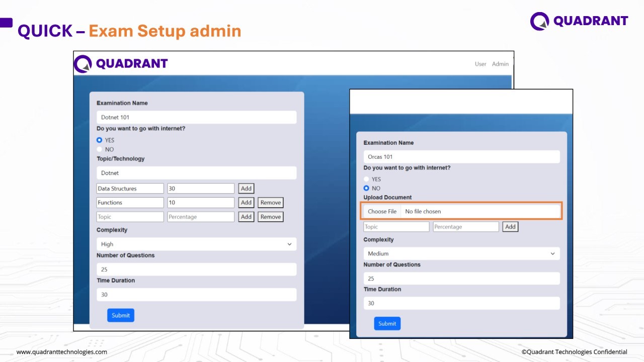Click Remove button on Functions row
The height and width of the screenshot is (362, 644).
point(271,203)
